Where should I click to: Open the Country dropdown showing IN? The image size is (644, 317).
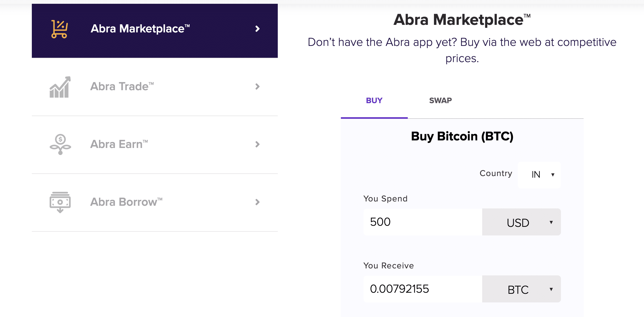(x=539, y=175)
